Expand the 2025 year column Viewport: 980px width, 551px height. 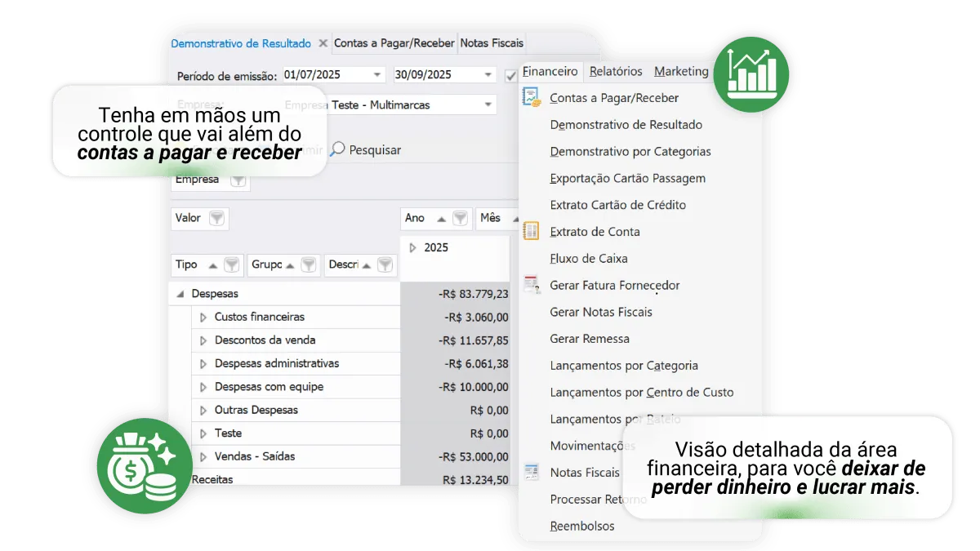pos(413,247)
